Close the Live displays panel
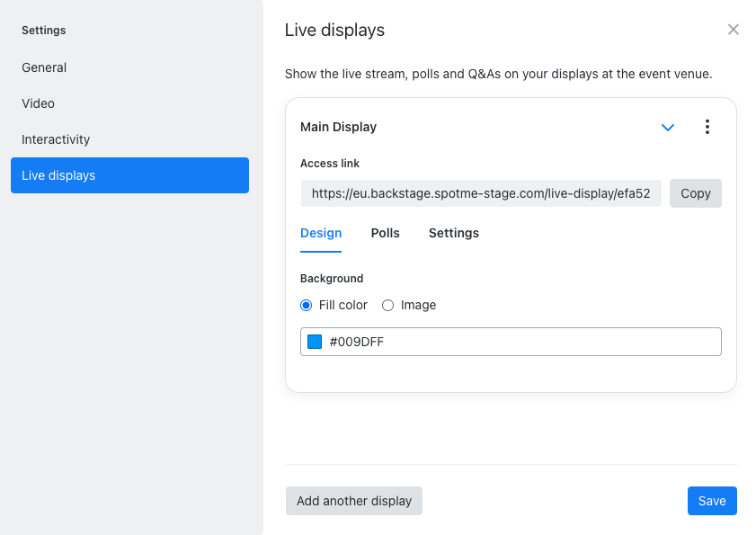This screenshot has height=535, width=756. 733,29
